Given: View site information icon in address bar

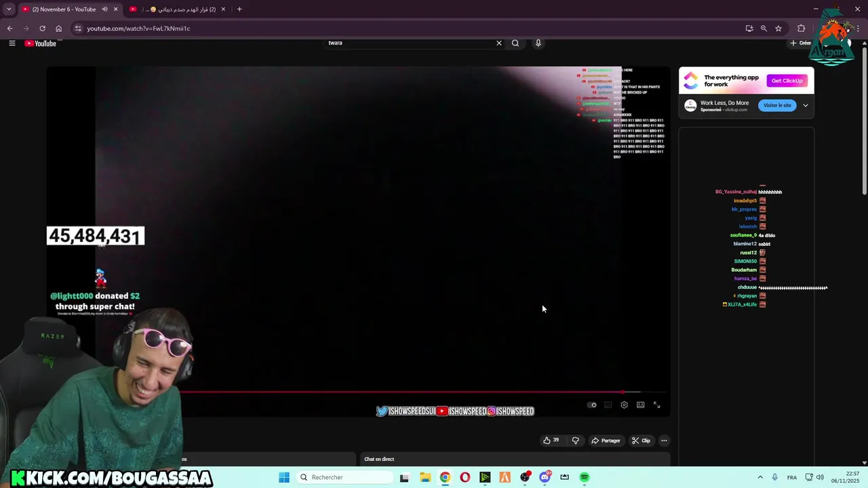Looking at the screenshot, I should tap(78, 28).
